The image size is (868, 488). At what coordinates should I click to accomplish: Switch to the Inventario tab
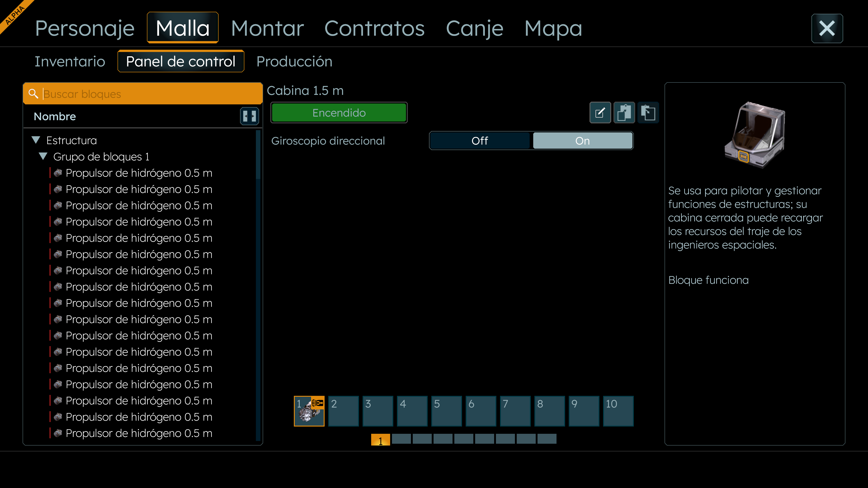coord(70,62)
